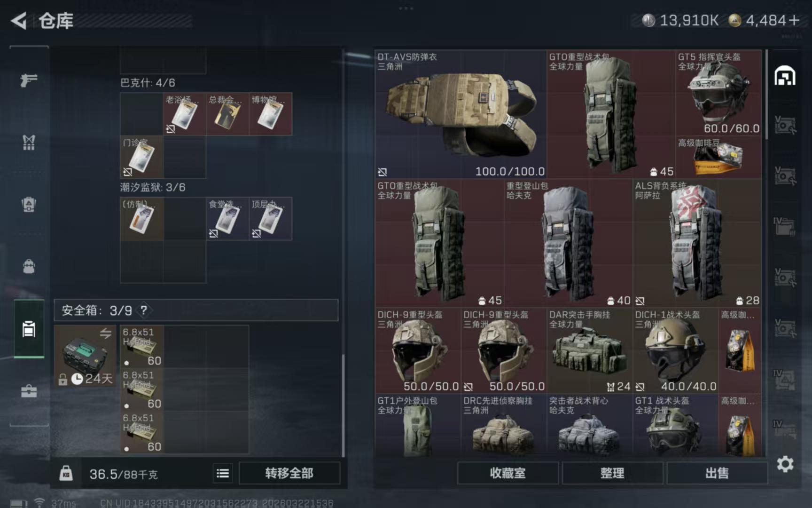The height and width of the screenshot is (508, 812).
Task: Select the 总裁会 keycard in 巴克什
Action: click(227, 114)
